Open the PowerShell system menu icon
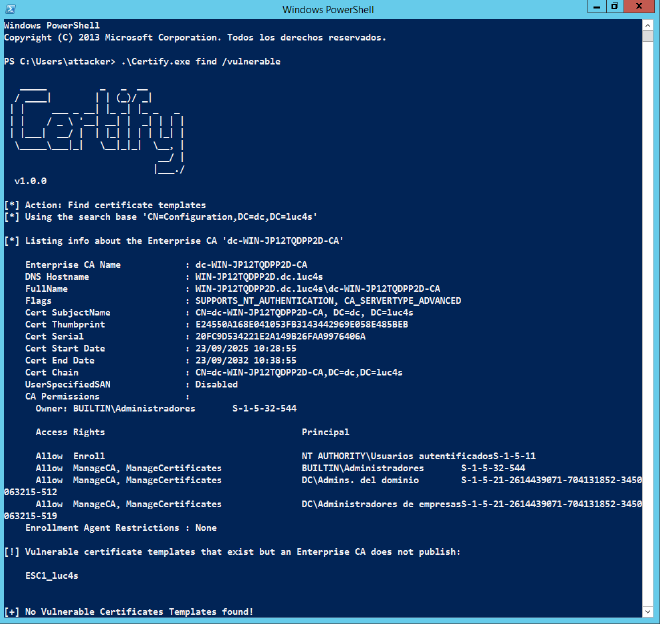 point(9,8)
